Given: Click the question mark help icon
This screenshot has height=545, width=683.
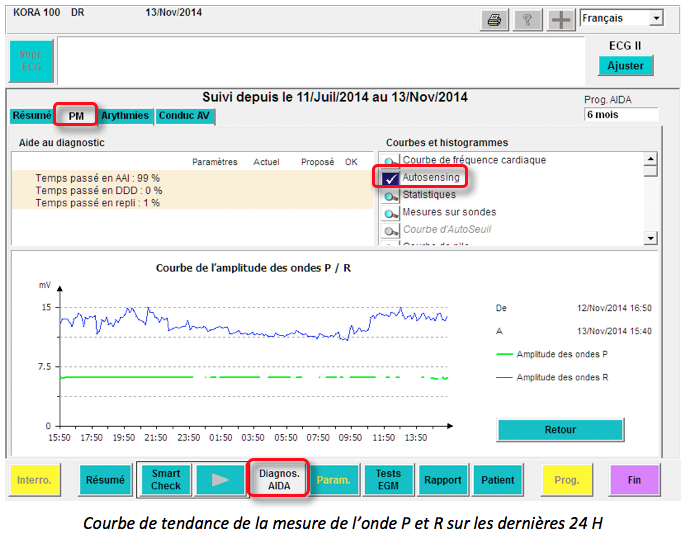Looking at the screenshot, I should click(527, 20).
